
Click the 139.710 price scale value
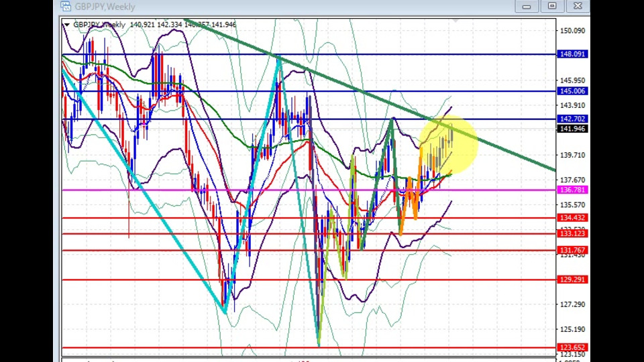pos(572,155)
